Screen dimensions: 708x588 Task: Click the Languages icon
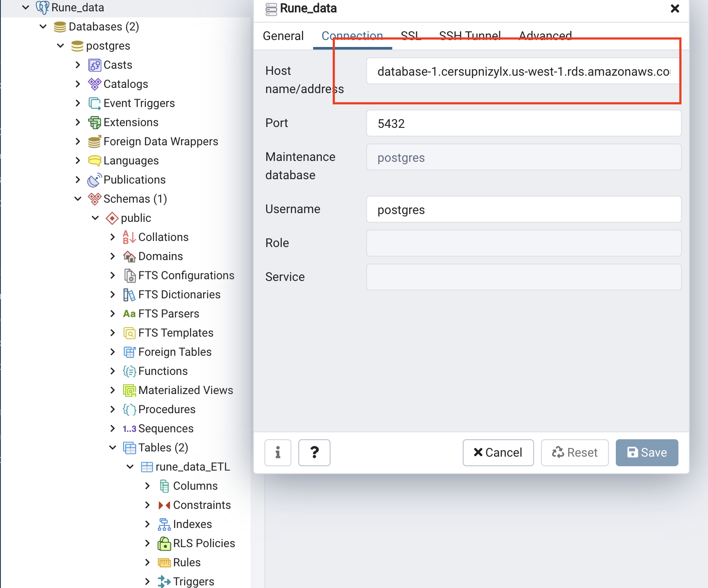coord(95,161)
